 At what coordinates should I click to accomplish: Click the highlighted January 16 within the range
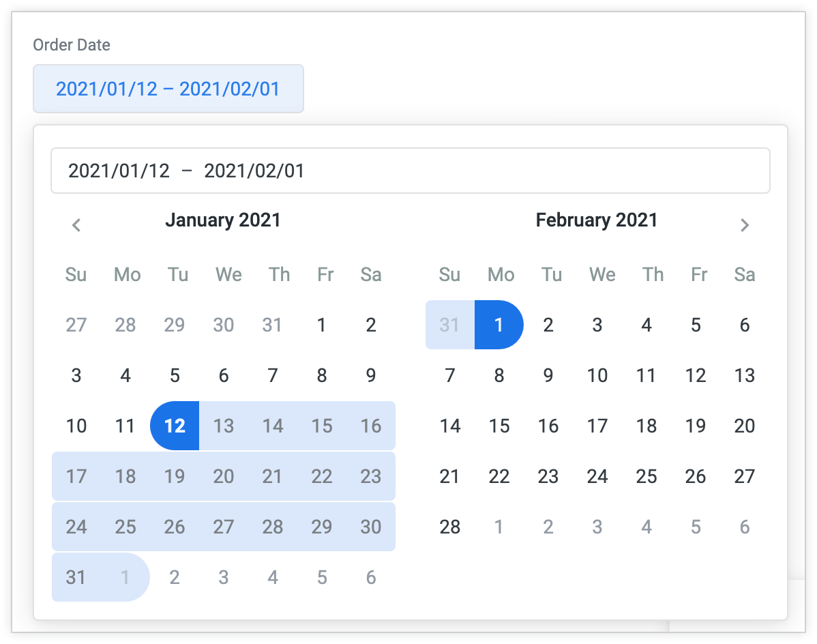(x=371, y=426)
